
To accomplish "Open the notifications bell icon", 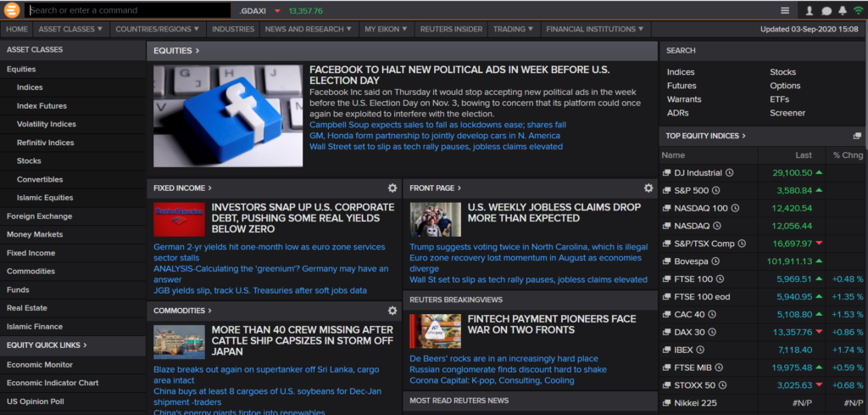I will [843, 10].
